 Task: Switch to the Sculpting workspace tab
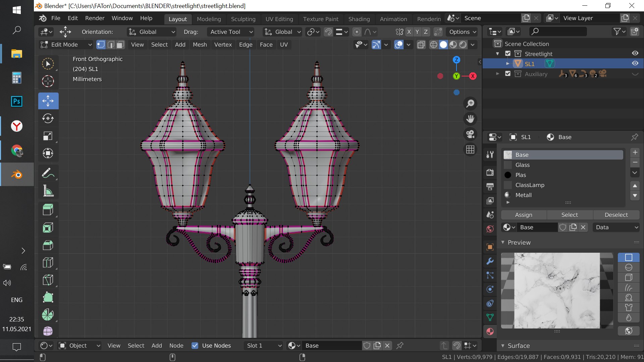[243, 19]
